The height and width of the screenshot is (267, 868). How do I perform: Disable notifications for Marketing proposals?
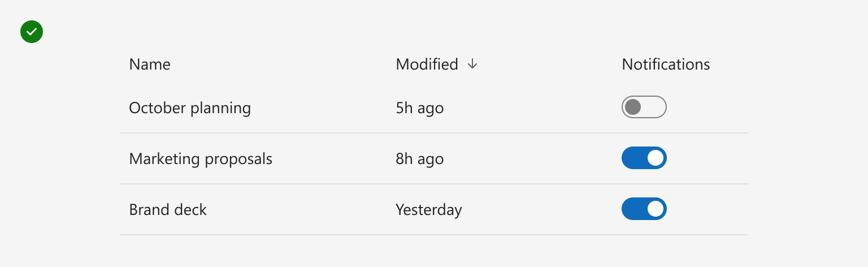[x=644, y=158]
